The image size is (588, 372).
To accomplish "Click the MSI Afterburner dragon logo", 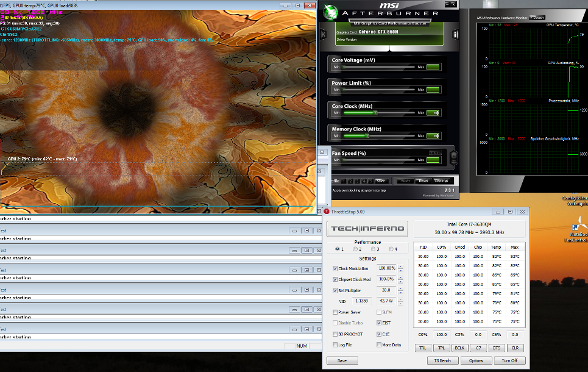I will (330, 12).
